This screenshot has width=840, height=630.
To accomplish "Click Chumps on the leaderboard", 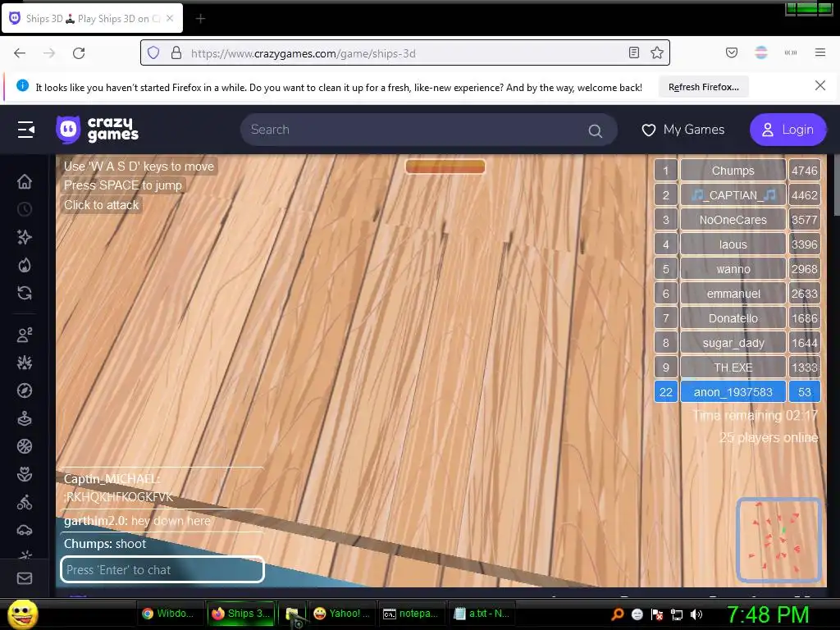I will coord(733,171).
